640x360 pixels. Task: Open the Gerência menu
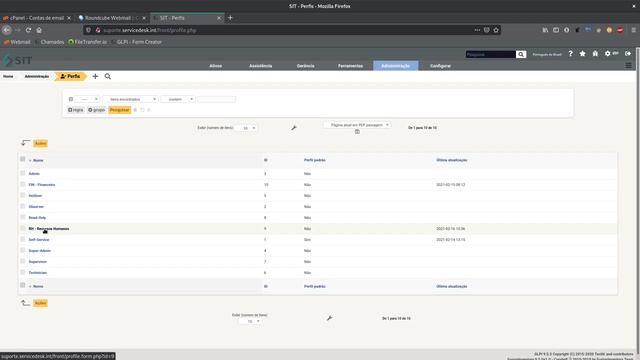[x=305, y=66]
